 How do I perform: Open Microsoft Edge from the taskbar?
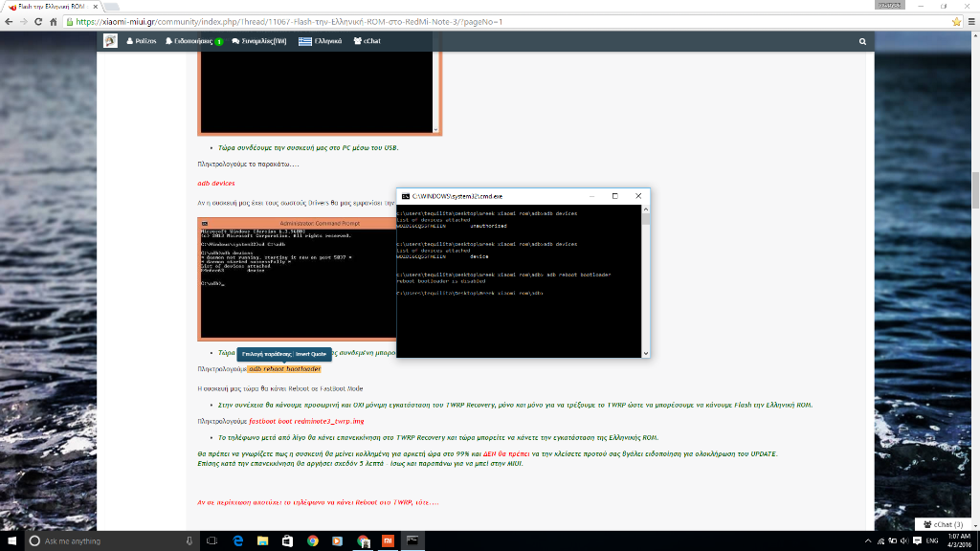coord(237,541)
